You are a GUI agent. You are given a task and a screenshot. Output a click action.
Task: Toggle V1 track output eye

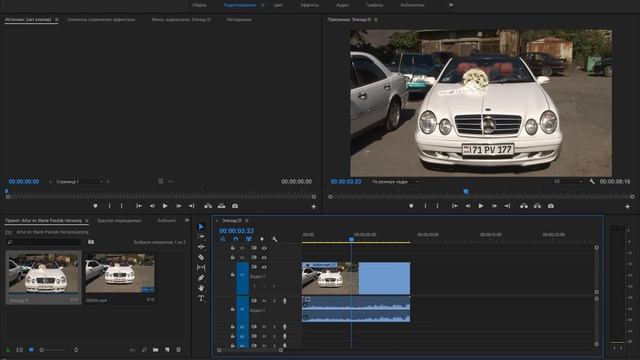[264, 267]
